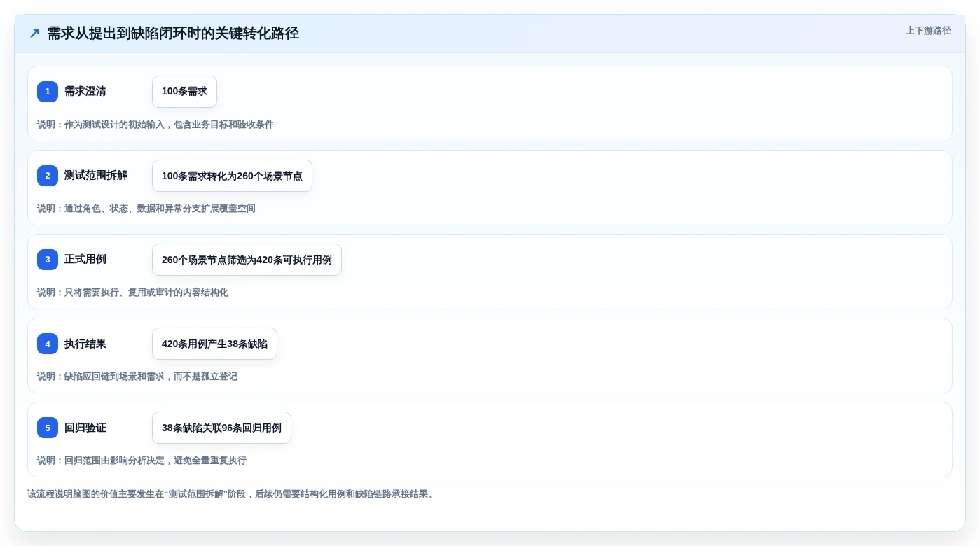The width and height of the screenshot is (980, 546).
Task: Click the note 通过角色、状态、数据和异常分支扩展覆盖空间
Action: pyautogui.click(x=160, y=209)
